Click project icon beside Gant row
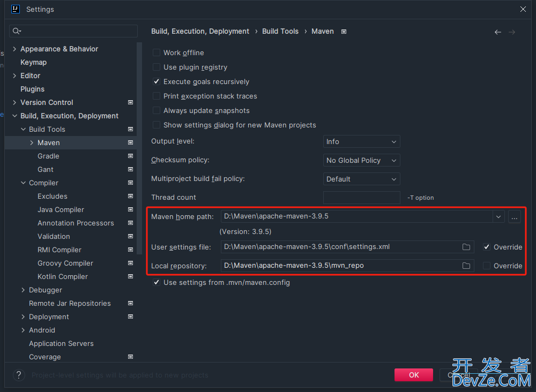The height and width of the screenshot is (392, 536). (130, 169)
